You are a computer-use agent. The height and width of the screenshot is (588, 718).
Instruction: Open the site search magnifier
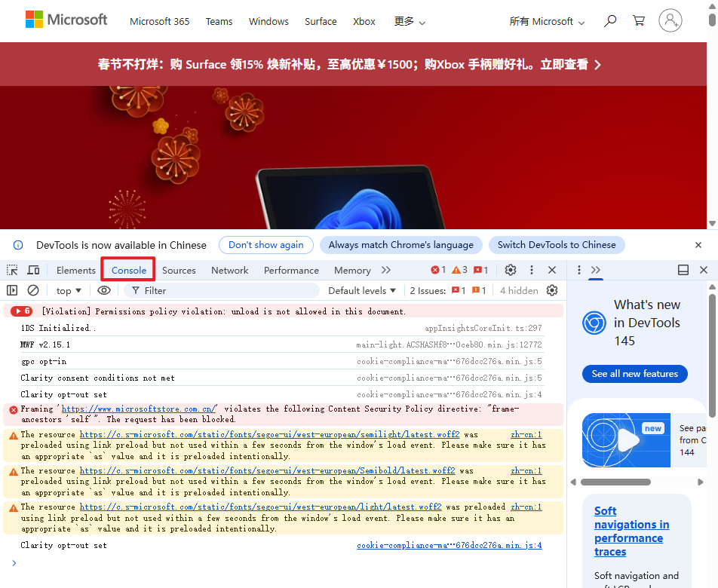[x=610, y=21]
